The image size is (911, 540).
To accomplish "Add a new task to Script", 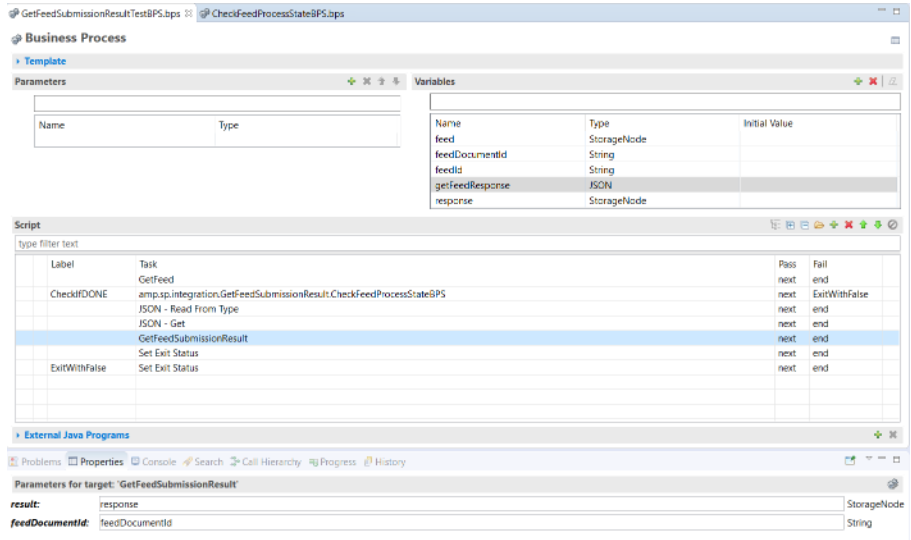I will (834, 225).
